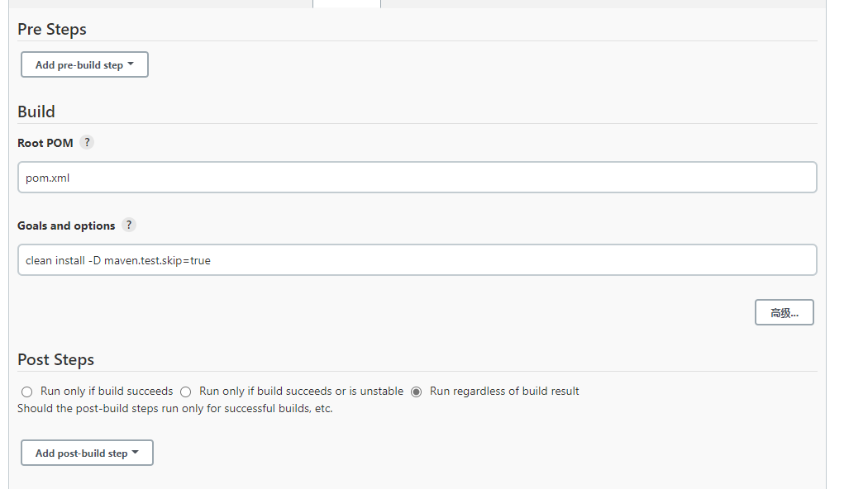Open the 'Add pre-build step' dropdown
This screenshot has height=489, width=868.
click(84, 64)
